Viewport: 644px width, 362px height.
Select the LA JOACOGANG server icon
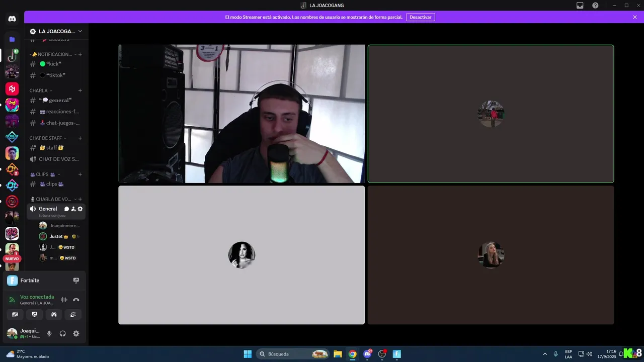coord(12,55)
